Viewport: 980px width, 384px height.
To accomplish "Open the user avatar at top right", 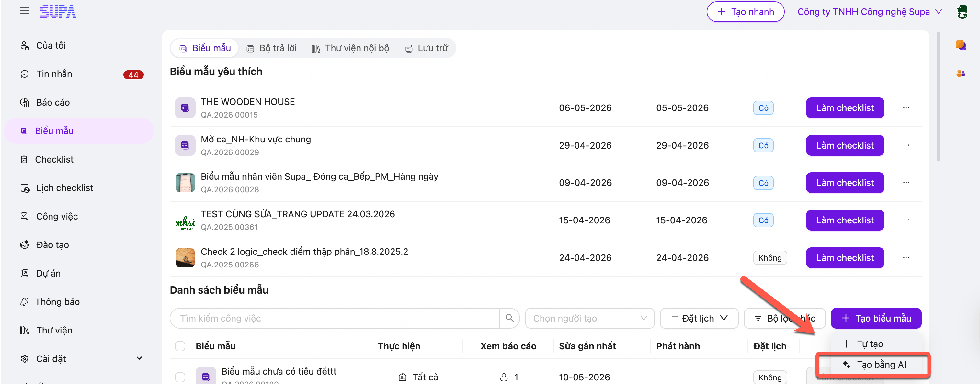I will [x=962, y=12].
